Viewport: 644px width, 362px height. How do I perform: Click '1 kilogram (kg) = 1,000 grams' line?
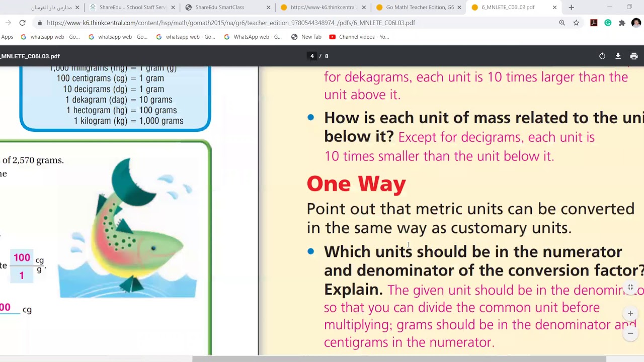point(128,121)
